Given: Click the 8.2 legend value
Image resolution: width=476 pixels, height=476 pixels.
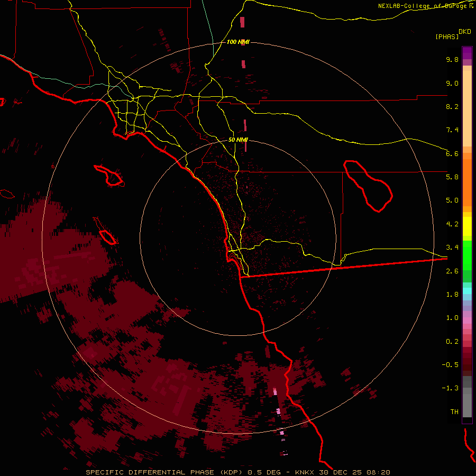Looking at the screenshot, I should tap(452, 106).
